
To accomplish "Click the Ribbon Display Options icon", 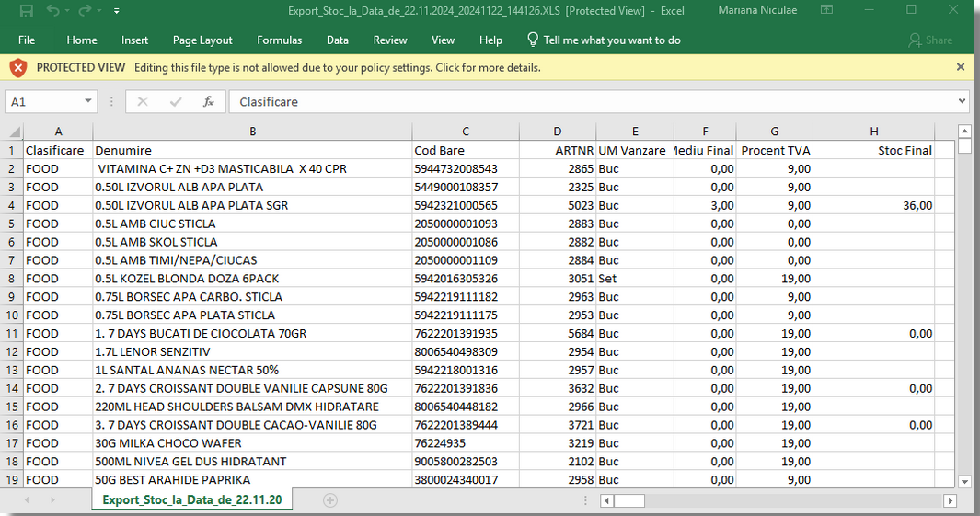I will click(827, 10).
